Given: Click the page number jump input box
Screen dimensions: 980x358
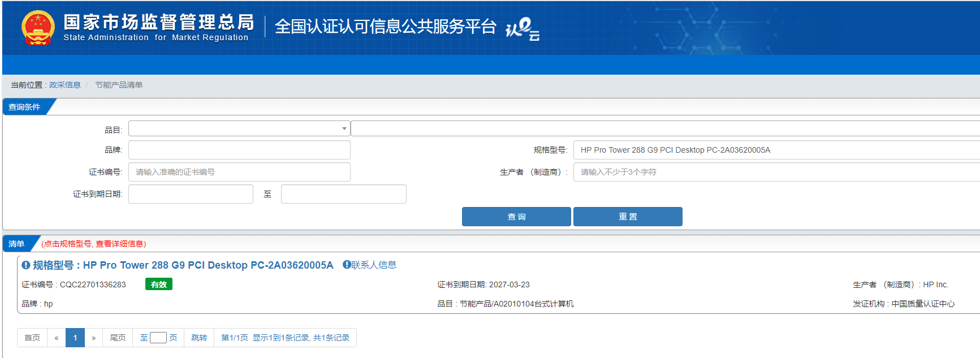Looking at the screenshot, I should pos(158,338).
